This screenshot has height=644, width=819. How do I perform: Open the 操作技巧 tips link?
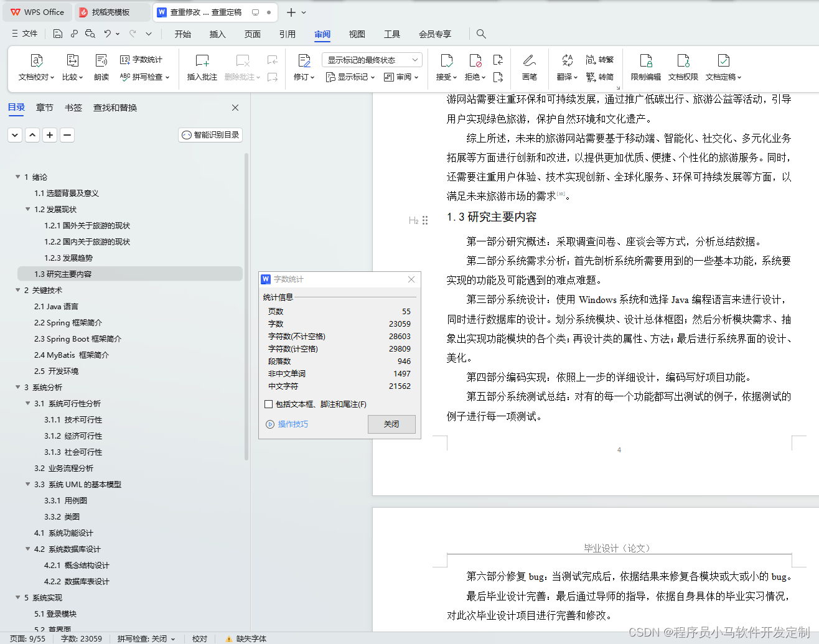pos(292,424)
